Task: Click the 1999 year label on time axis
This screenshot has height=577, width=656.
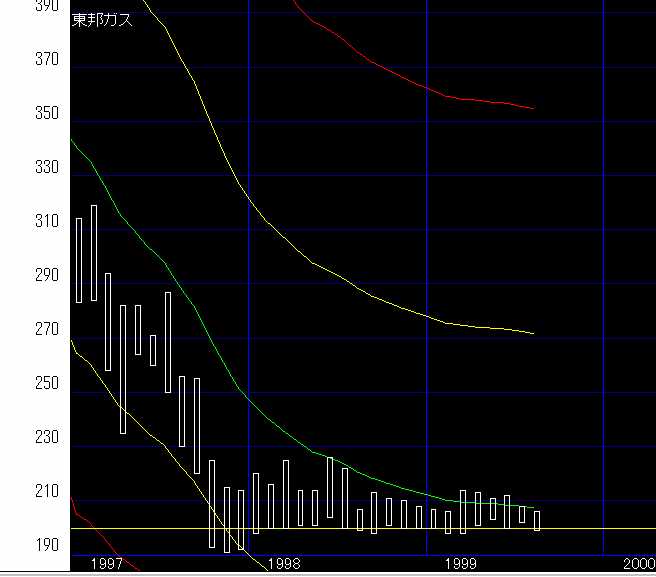Action: (x=460, y=565)
